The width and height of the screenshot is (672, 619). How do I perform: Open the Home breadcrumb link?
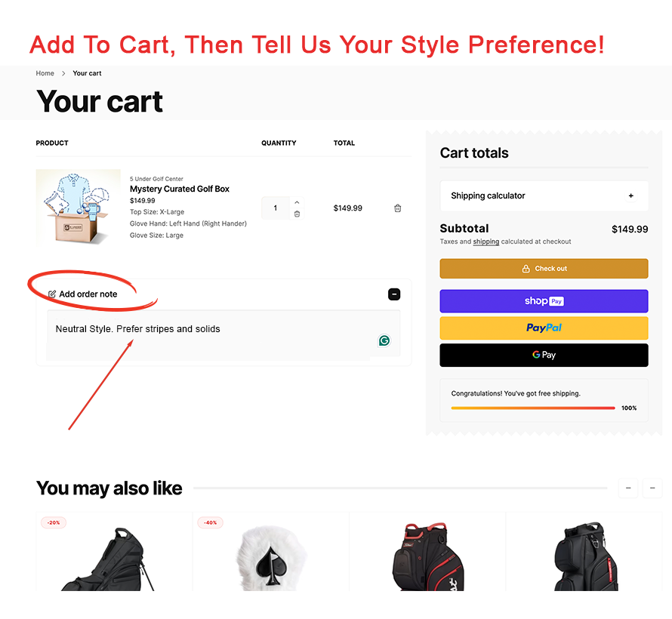coord(45,73)
